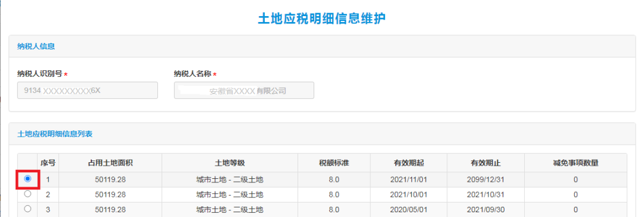Click the 有效期止 column header
The height and width of the screenshot is (217, 644).
(486, 163)
